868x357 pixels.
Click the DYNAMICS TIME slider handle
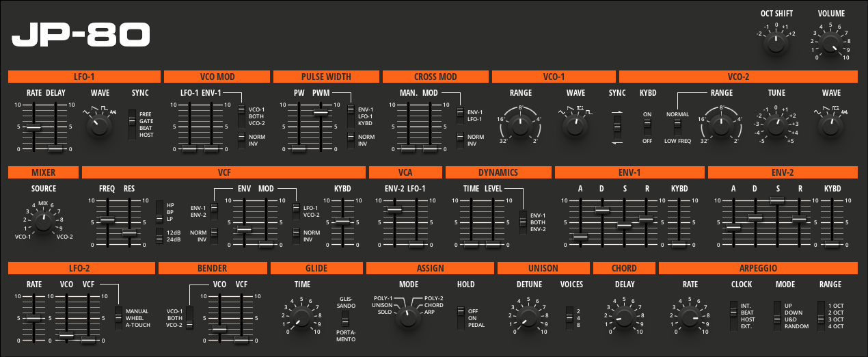coord(471,244)
